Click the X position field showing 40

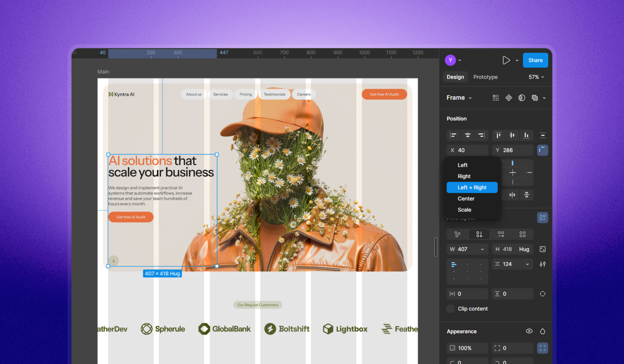click(468, 150)
